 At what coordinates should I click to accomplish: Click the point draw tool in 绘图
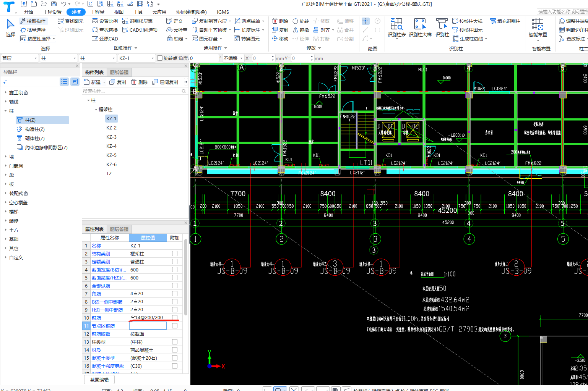pyautogui.click(x=365, y=21)
